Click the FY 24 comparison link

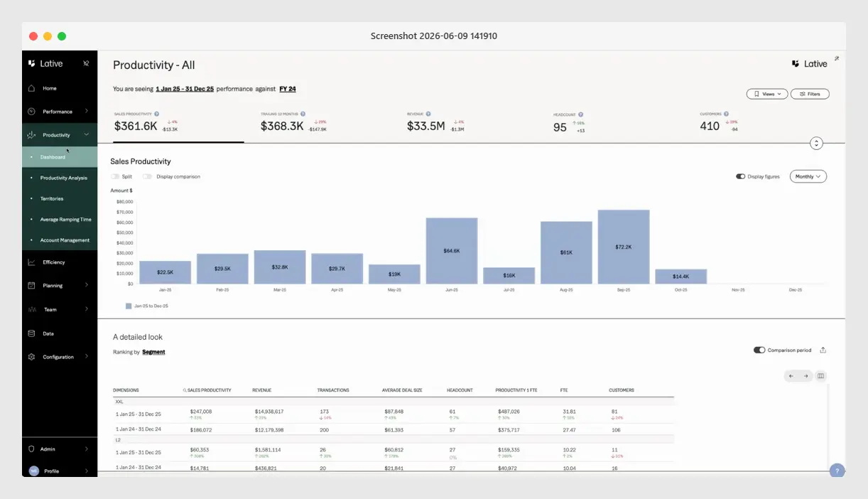(288, 89)
